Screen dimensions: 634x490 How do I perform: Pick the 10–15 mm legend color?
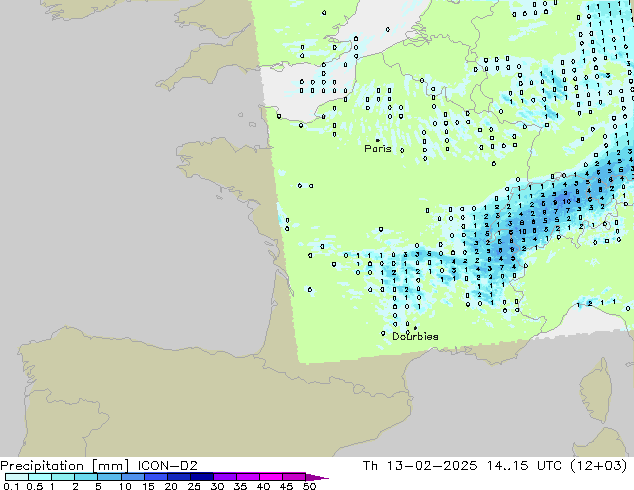click(132, 477)
